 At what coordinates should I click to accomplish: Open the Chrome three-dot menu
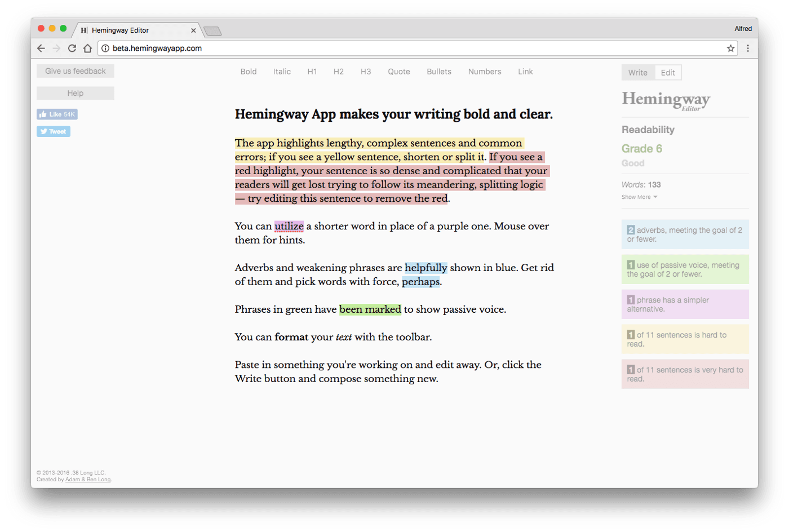click(748, 48)
